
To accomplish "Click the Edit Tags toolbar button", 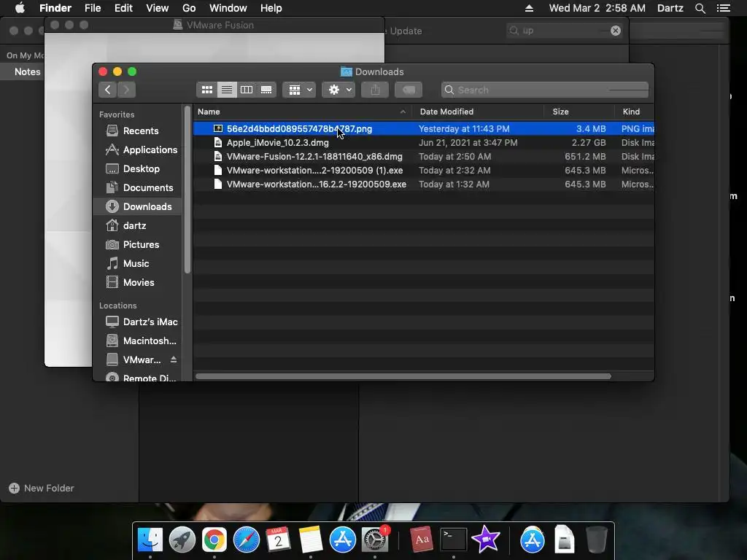I will coord(409,90).
